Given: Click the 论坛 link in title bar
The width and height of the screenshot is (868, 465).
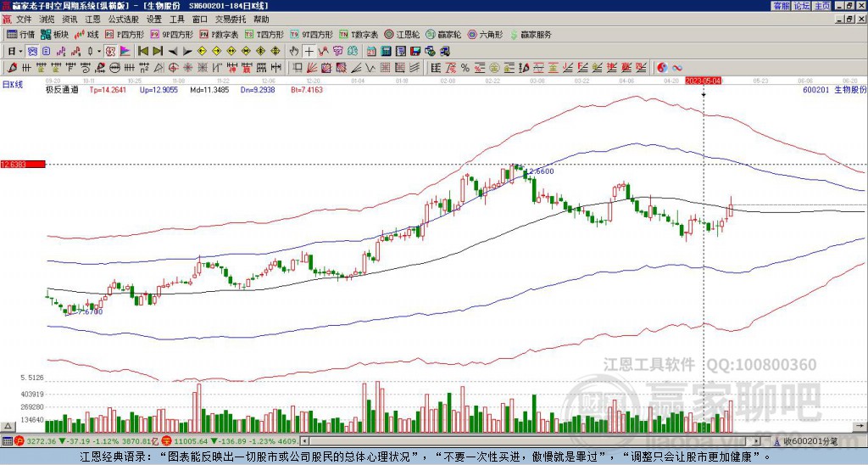Looking at the screenshot, I should (x=802, y=6).
